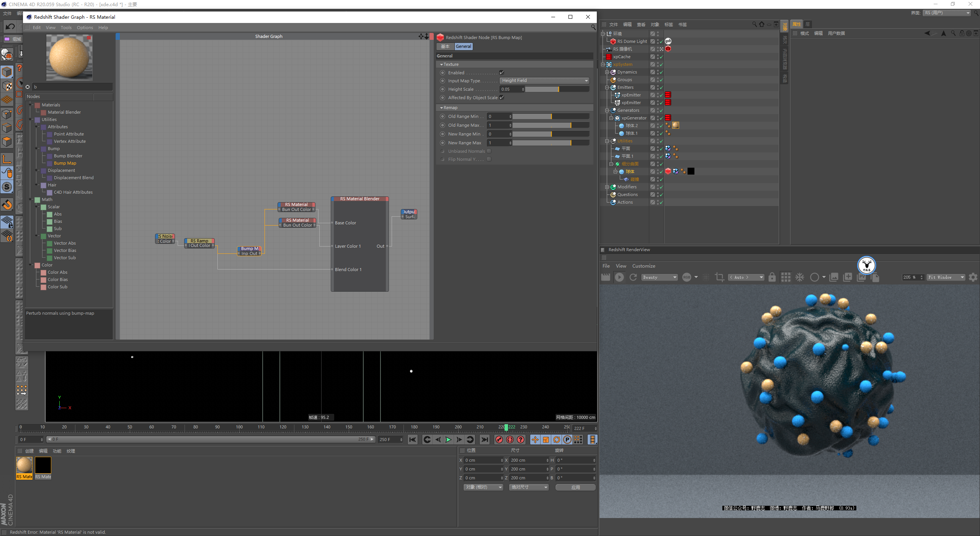This screenshot has height=536, width=980.
Task: Jump to end of animation
Action: [485, 440]
